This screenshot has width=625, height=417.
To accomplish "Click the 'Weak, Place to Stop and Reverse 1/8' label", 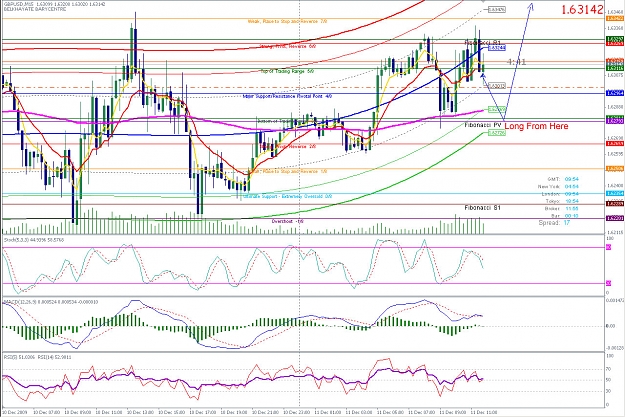I will 287,171.
